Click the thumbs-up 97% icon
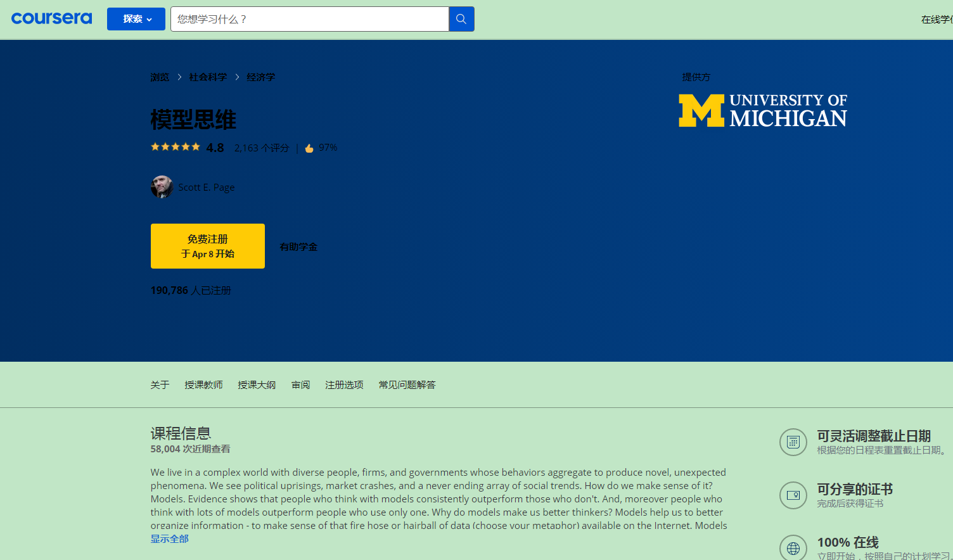Image resolution: width=953 pixels, height=560 pixels. 309,148
